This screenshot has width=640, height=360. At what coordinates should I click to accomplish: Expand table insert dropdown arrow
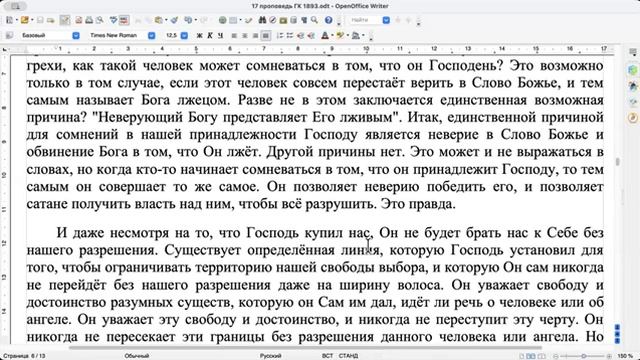(x=240, y=20)
